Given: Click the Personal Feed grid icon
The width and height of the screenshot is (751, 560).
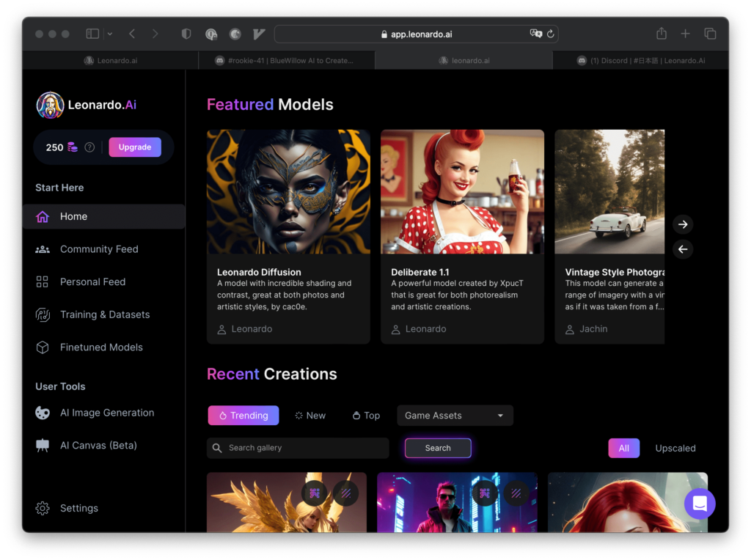Looking at the screenshot, I should point(42,282).
